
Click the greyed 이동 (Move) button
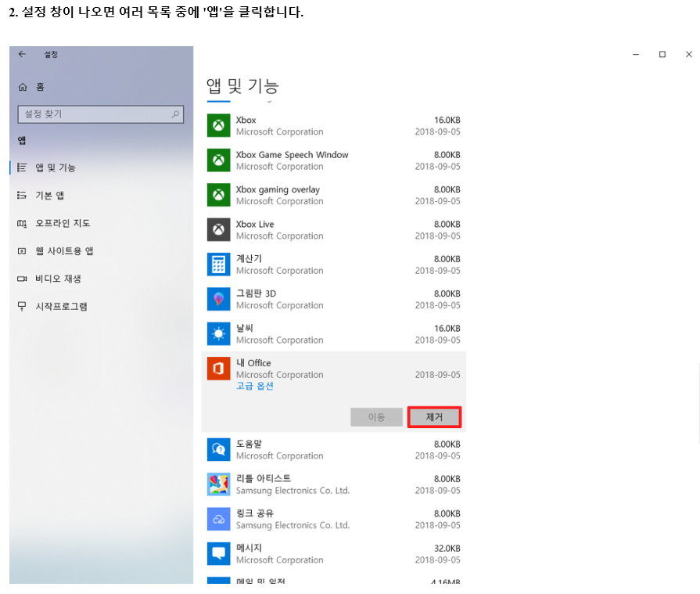(x=376, y=417)
